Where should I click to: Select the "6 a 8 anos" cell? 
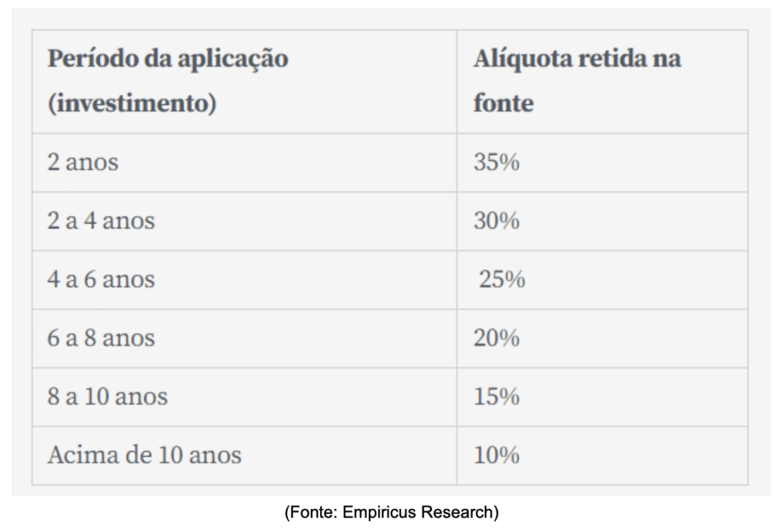tap(101, 338)
